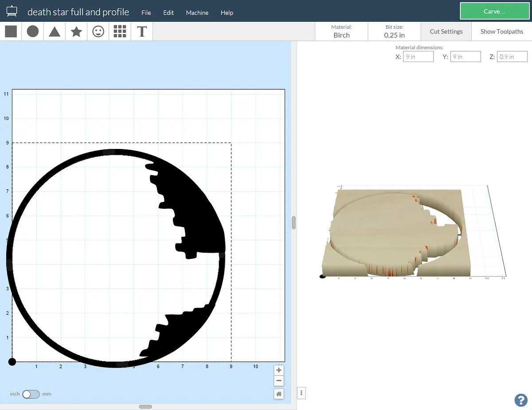Reset canvas view with home button
The width and height of the screenshot is (532, 410).
pyautogui.click(x=278, y=394)
